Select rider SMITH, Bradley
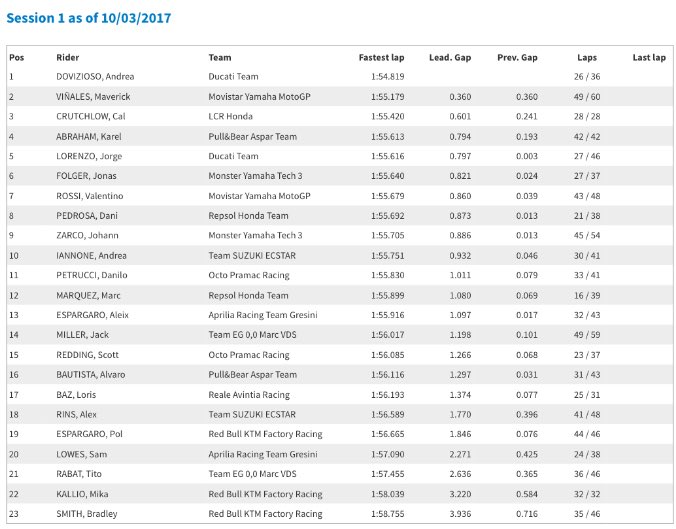 (x=87, y=514)
